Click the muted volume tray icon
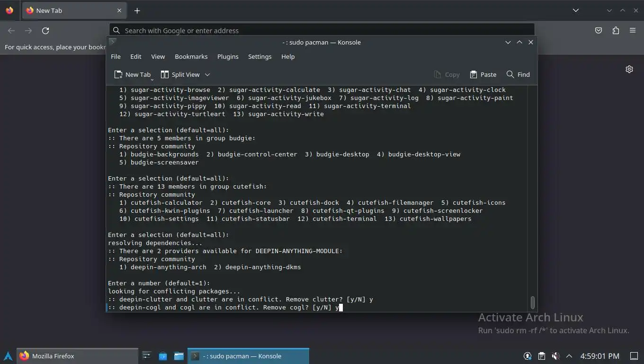 (556, 356)
